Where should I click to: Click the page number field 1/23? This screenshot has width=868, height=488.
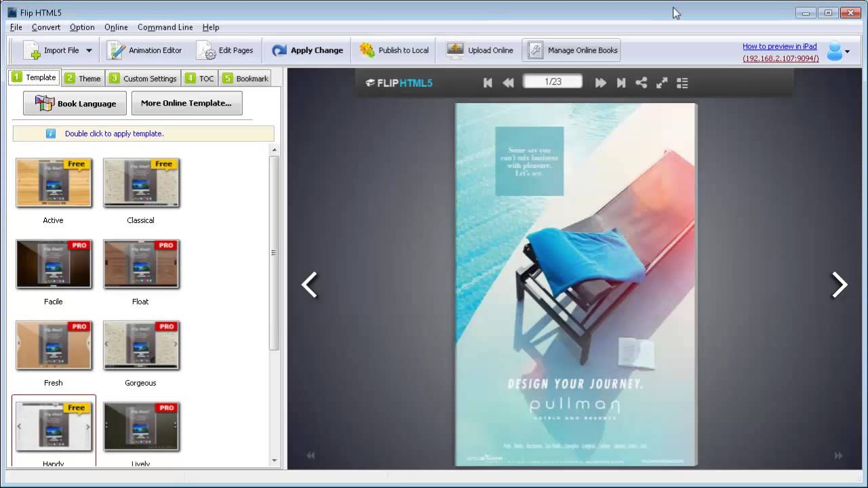(x=553, y=82)
